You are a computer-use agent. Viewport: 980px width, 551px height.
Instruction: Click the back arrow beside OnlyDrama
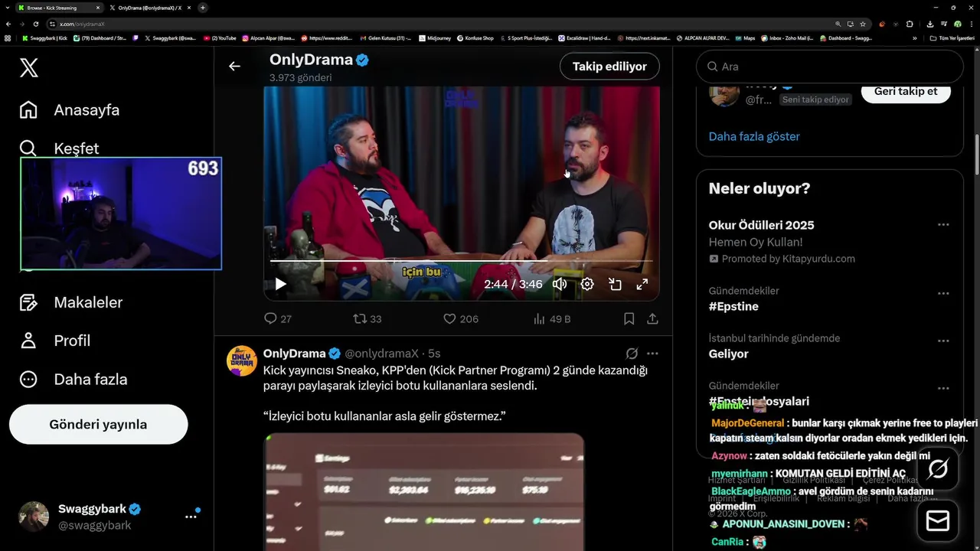[234, 67]
